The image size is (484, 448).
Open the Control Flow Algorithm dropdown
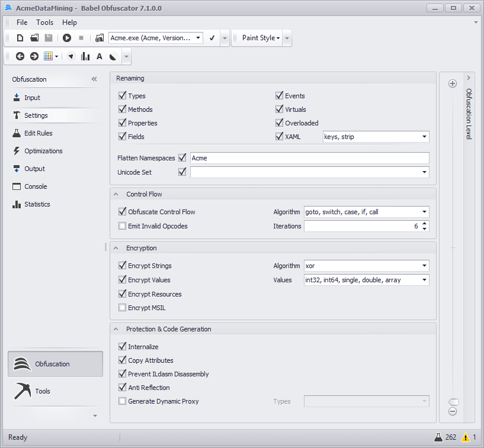pos(424,212)
